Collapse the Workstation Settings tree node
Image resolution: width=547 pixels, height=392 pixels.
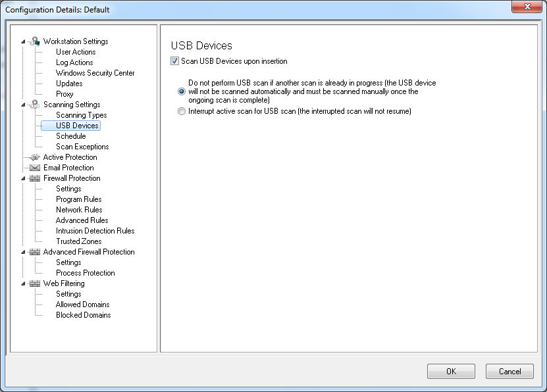point(24,41)
